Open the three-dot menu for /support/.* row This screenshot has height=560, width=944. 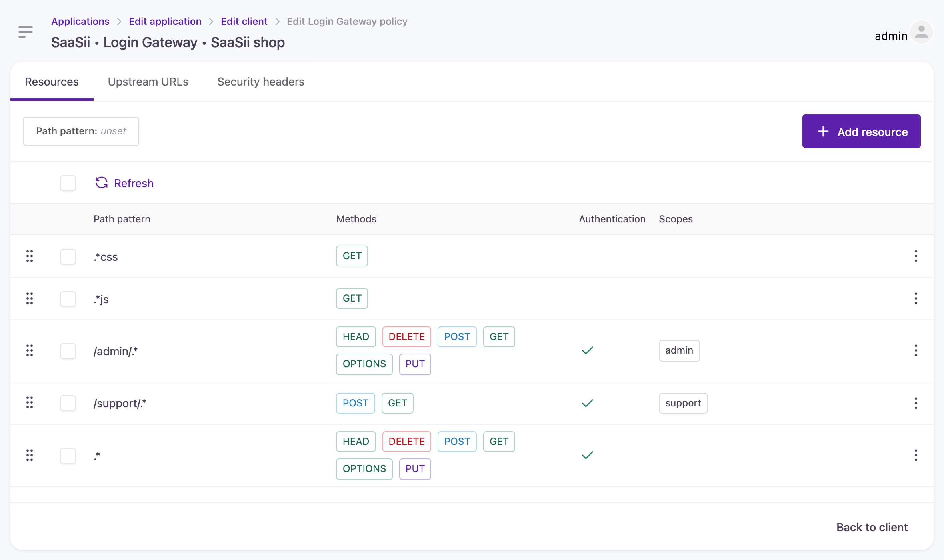[x=916, y=403]
